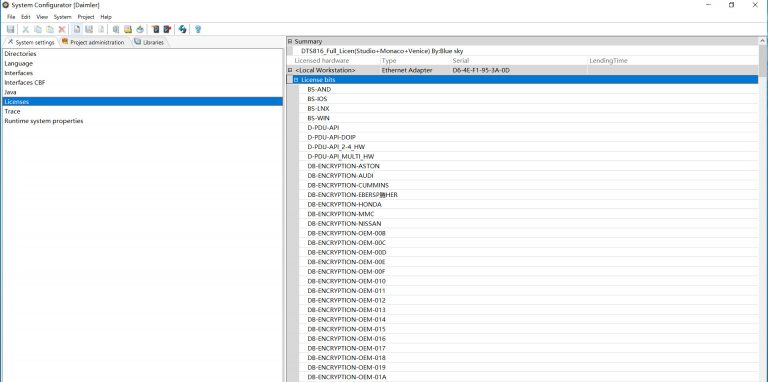The width and height of the screenshot is (768, 382).
Task: Open the Project menu
Action: point(86,17)
